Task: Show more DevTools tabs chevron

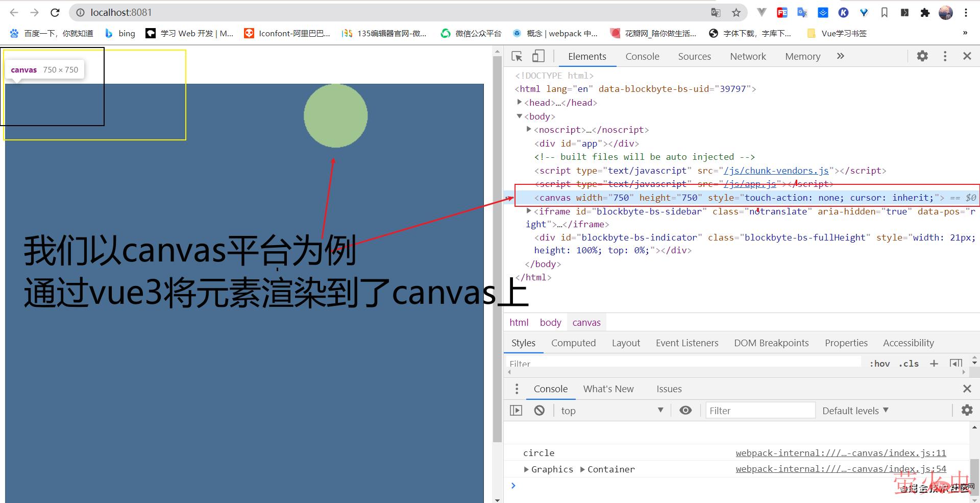Action: click(841, 56)
